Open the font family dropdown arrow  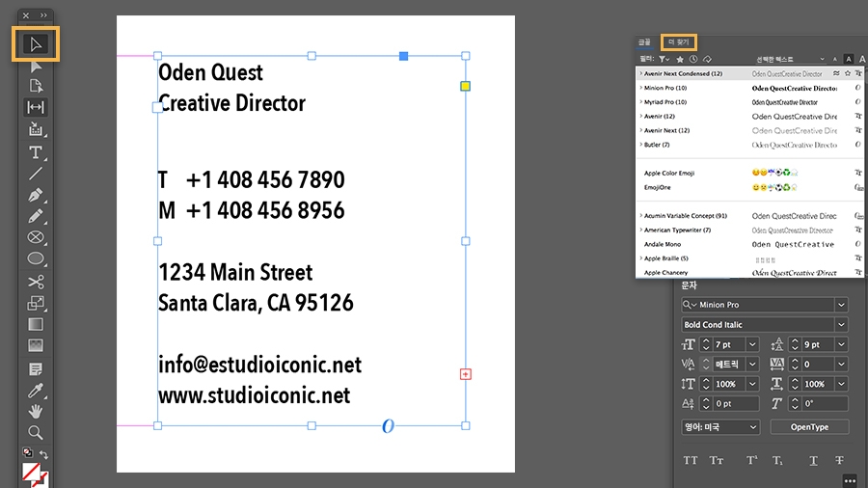click(841, 305)
